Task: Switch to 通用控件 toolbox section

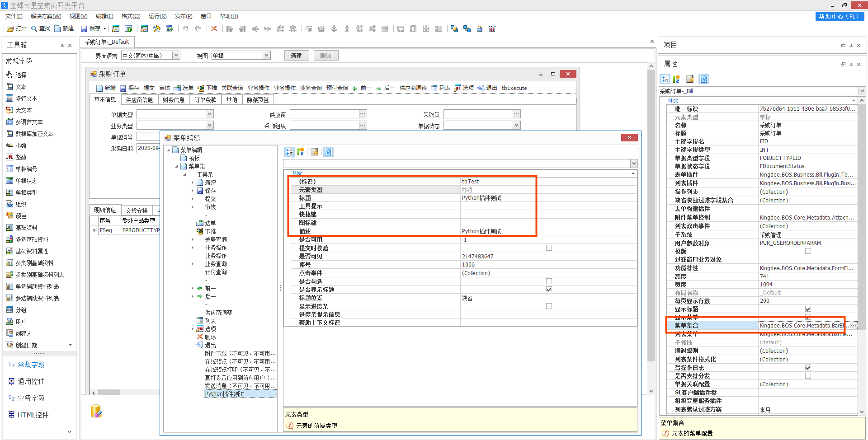Action: [x=31, y=381]
